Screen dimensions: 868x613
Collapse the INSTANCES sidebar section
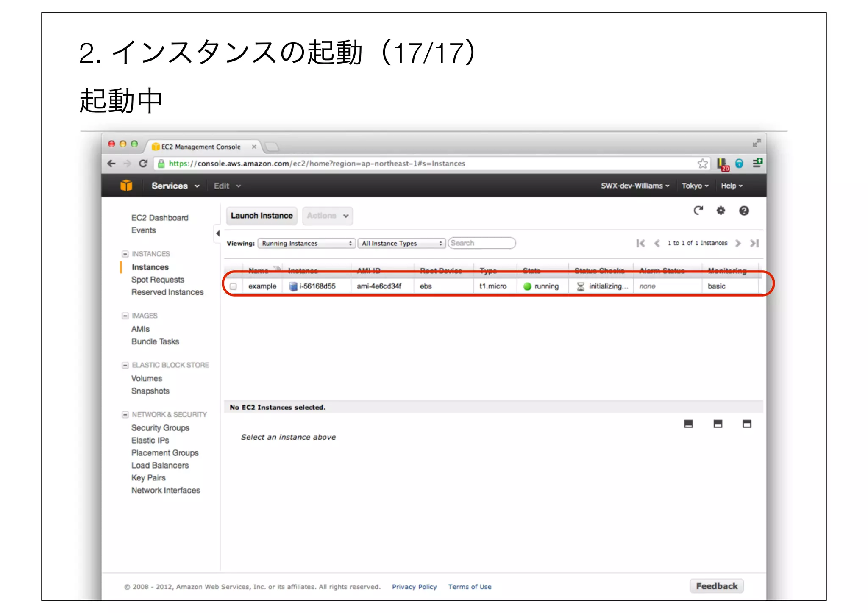point(125,254)
